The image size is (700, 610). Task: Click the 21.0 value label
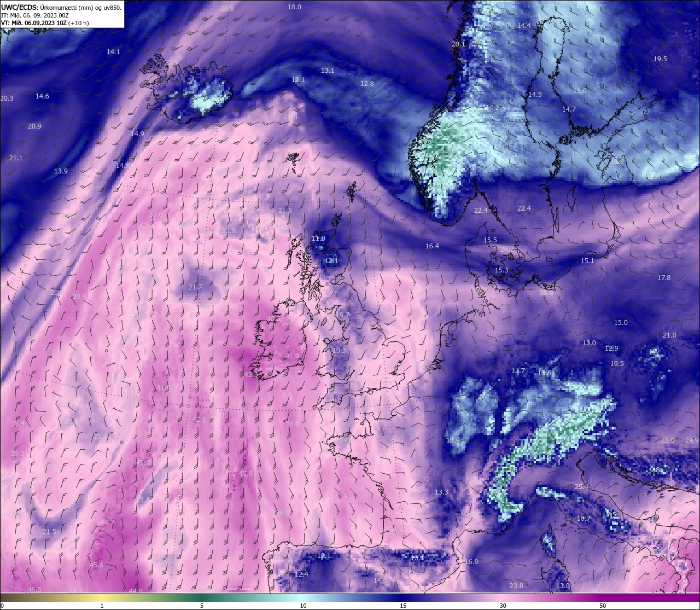coord(669,335)
